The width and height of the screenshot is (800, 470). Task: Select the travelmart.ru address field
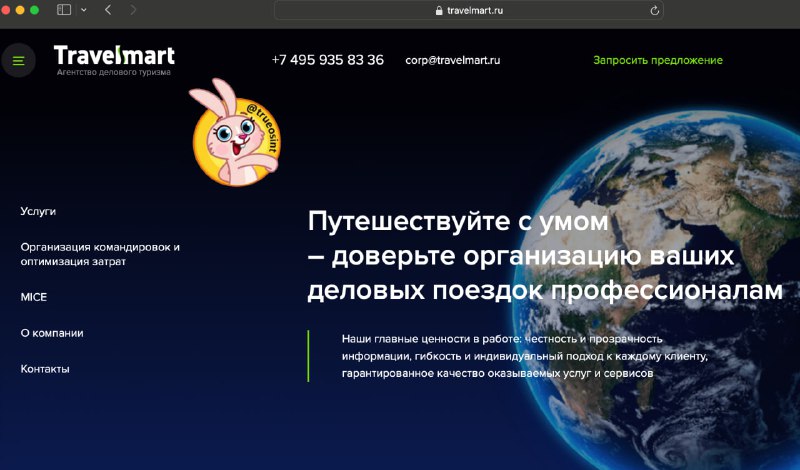469,10
